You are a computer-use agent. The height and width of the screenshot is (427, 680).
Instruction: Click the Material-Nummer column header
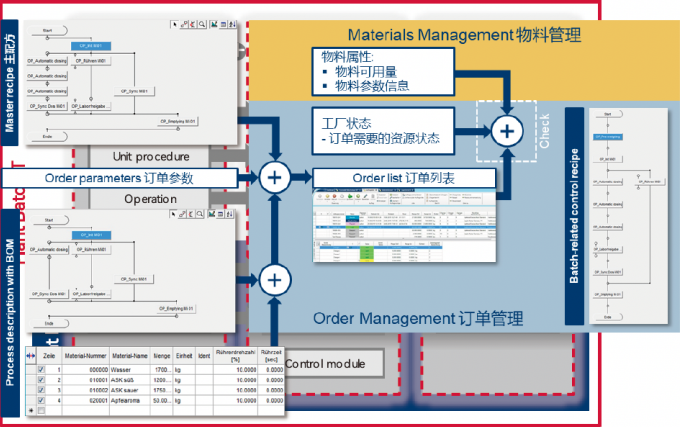85,356
